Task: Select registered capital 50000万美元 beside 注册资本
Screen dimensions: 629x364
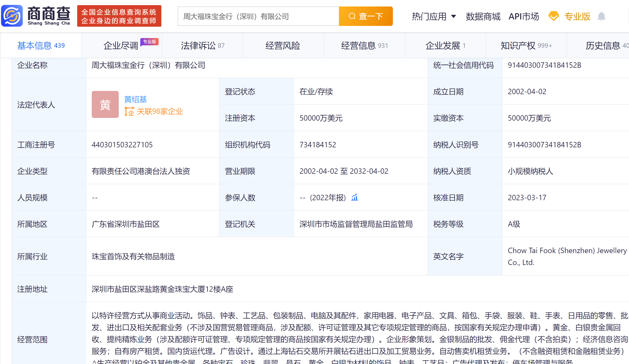Action: 321,118
